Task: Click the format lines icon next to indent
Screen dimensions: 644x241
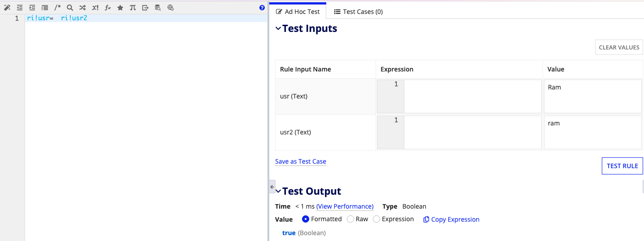Action: point(45,8)
